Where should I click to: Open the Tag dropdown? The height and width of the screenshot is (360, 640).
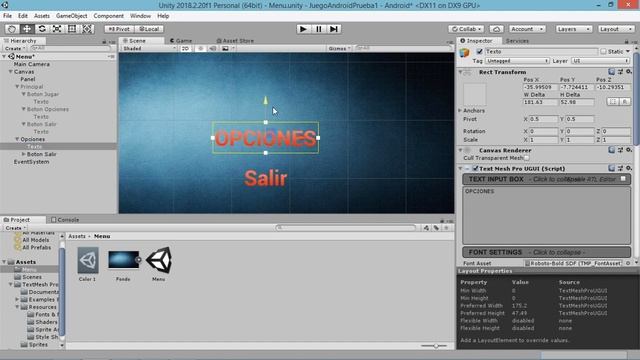tap(517, 61)
